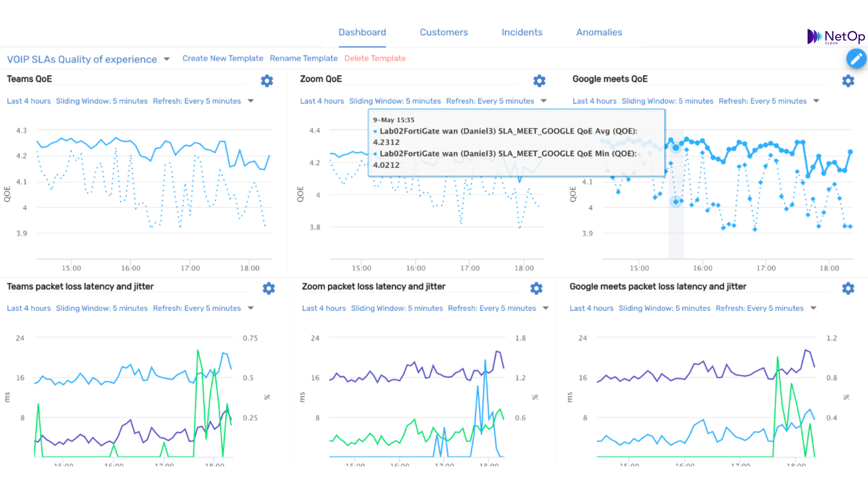Click the blue pencil edit button
The image size is (868, 488).
856,59
